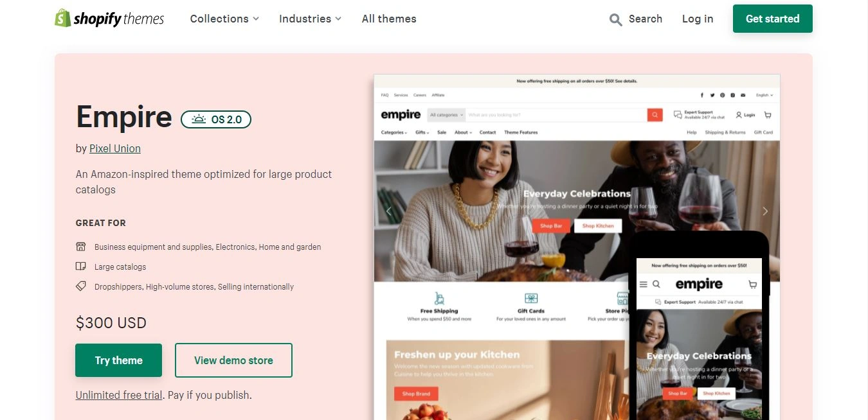Image resolution: width=868 pixels, height=420 pixels.
Task: Select Log in from the top navigation
Action: click(x=698, y=19)
